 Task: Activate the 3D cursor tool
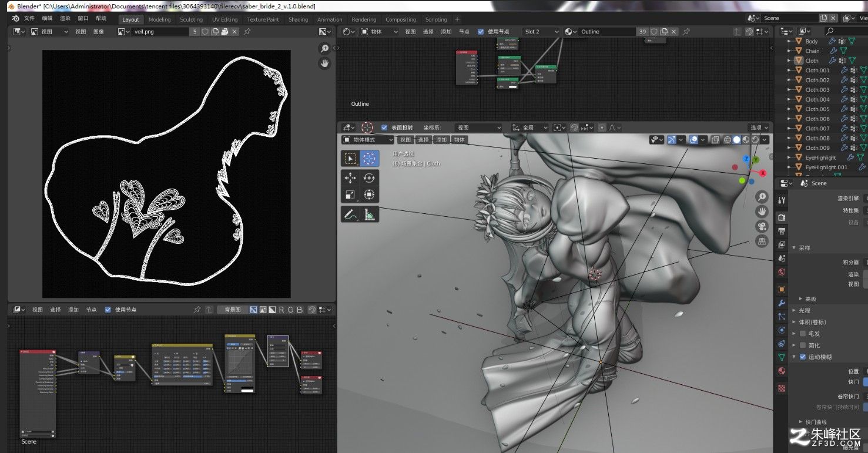point(369,159)
